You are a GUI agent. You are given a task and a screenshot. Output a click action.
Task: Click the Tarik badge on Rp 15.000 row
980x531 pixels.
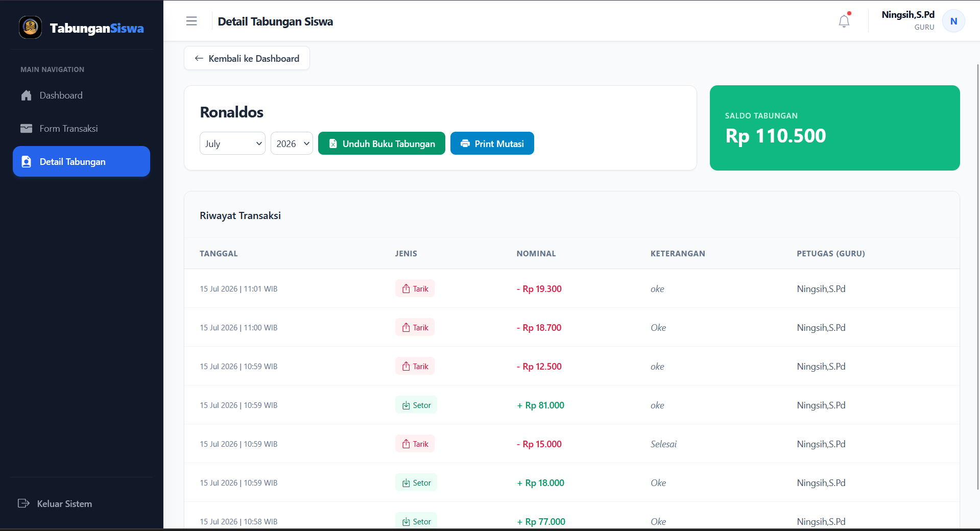click(x=415, y=444)
